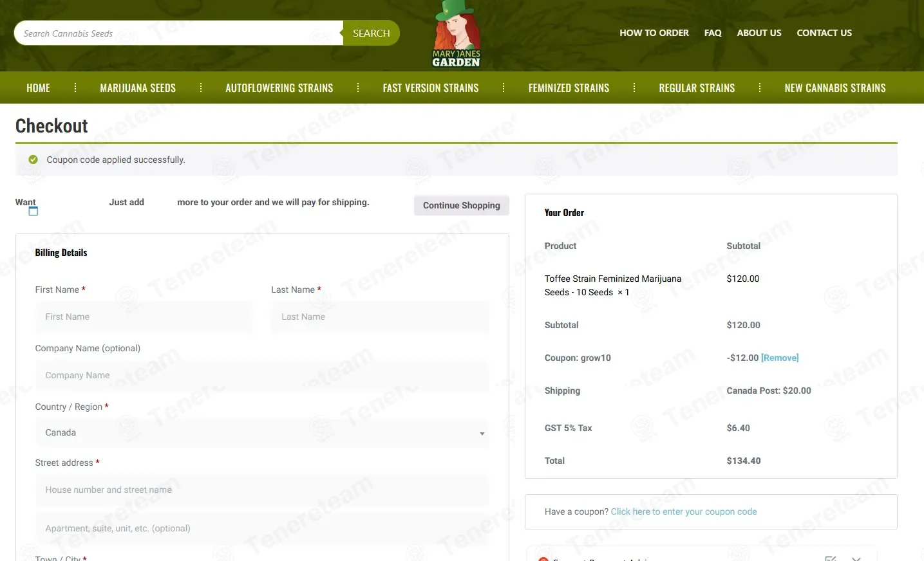
Task: Click the dropdown arrow of Country field
Action: (x=482, y=434)
